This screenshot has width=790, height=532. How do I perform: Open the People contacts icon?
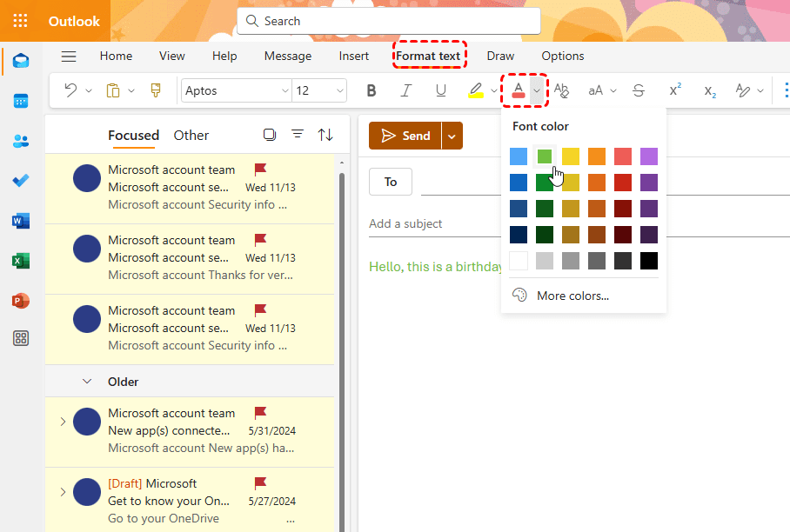coord(21,141)
